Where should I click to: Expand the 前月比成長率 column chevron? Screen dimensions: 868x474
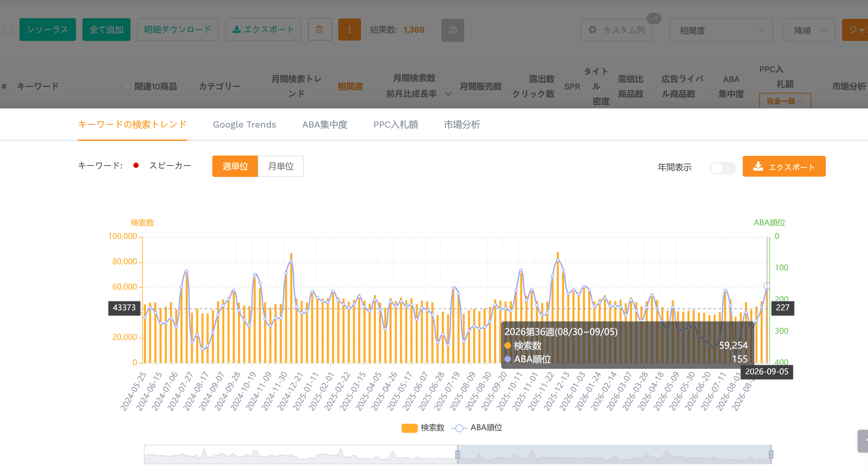pyautogui.click(x=448, y=94)
